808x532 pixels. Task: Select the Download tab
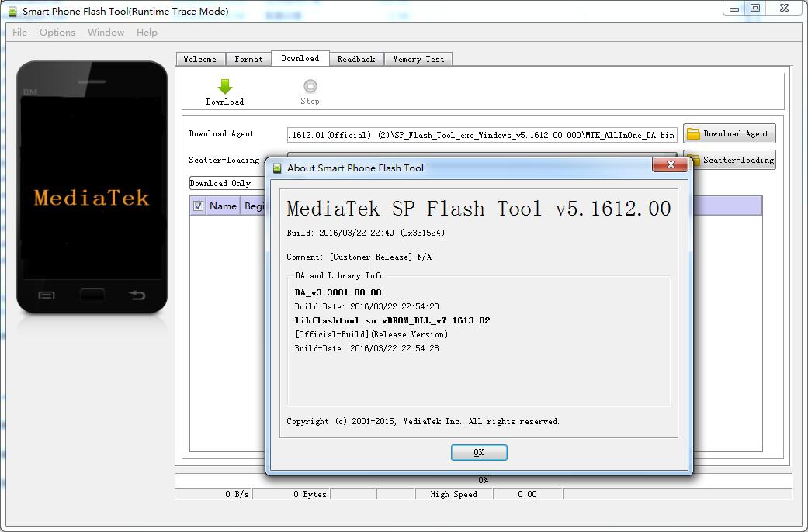tap(300, 58)
